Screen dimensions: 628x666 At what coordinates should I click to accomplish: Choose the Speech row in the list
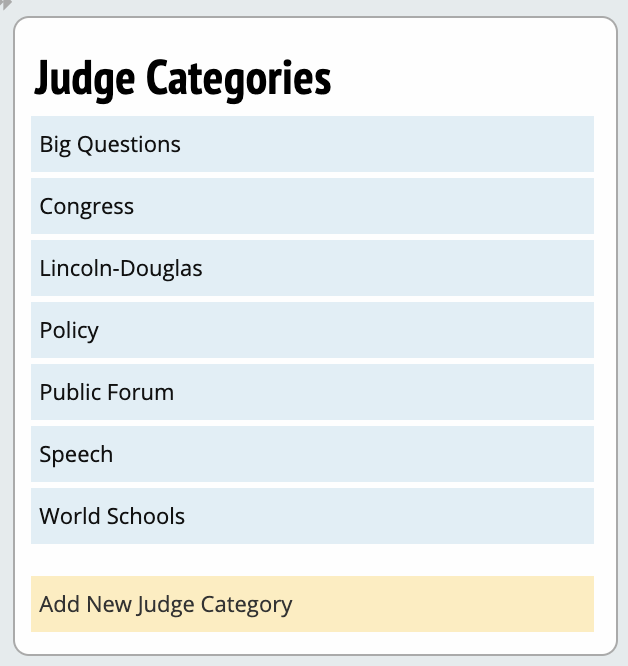pyautogui.click(x=312, y=454)
